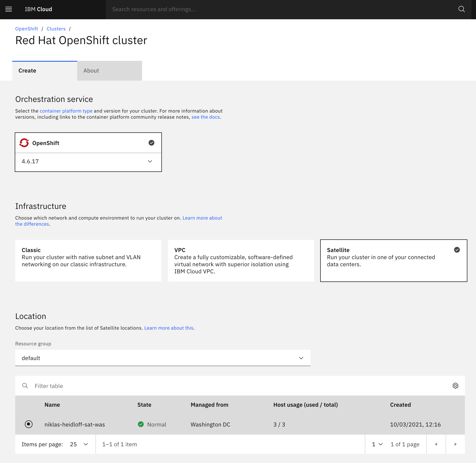
Task: Select the OpenShift orchestration tile
Action: coord(88,143)
